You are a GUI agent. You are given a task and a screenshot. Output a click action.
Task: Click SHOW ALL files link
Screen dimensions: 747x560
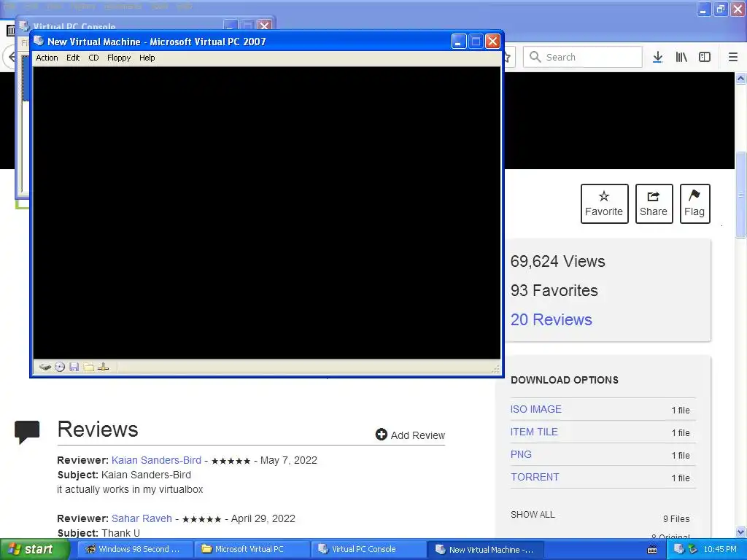click(533, 514)
